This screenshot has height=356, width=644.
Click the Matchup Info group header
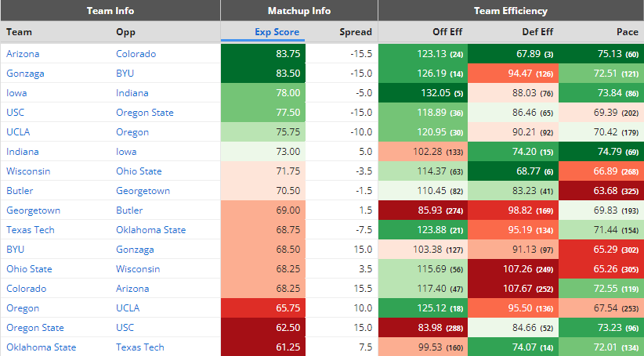click(299, 11)
